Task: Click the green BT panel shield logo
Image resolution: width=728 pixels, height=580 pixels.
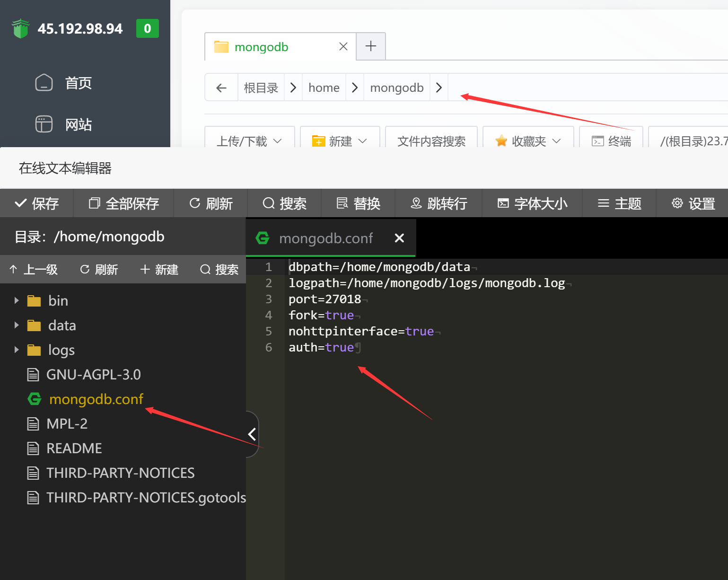Action: [x=20, y=28]
